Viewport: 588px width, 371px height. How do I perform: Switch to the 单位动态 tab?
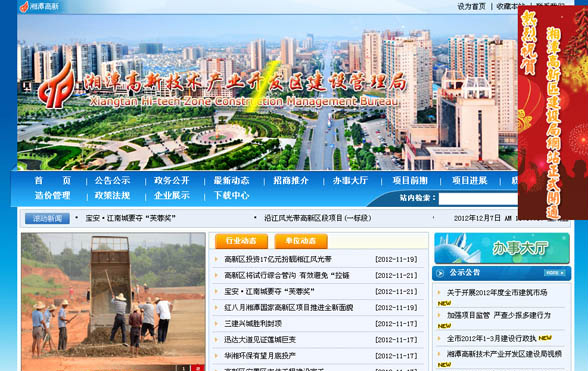pos(301,241)
